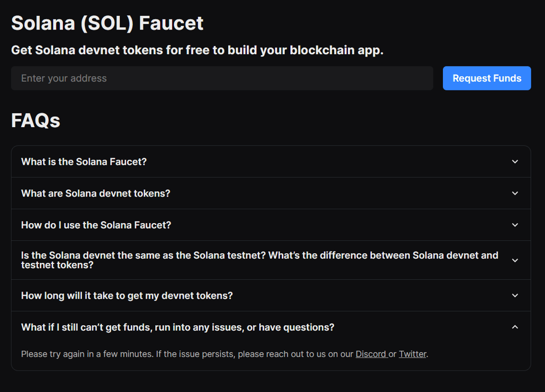Click the address input field

click(222, 78)
